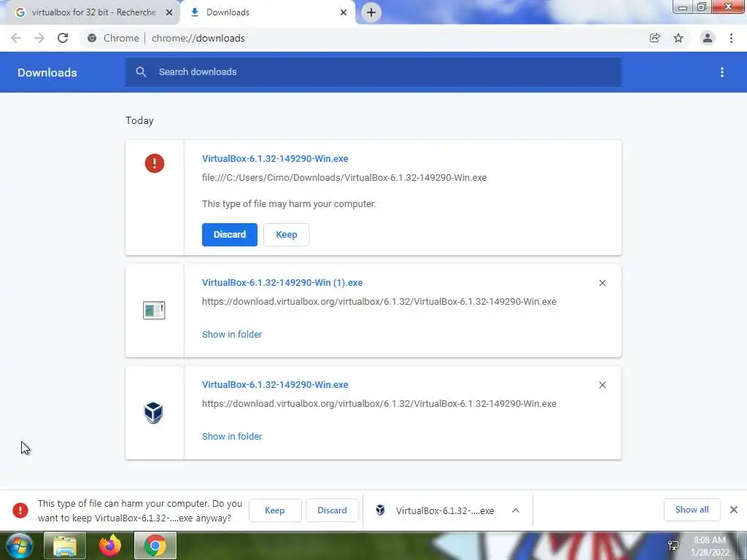This screenshot has width=747, height=560.
Task: Click the blocked VirtualBox-6.1.32-149290-Win.exe file name
Action: point(275,158)
